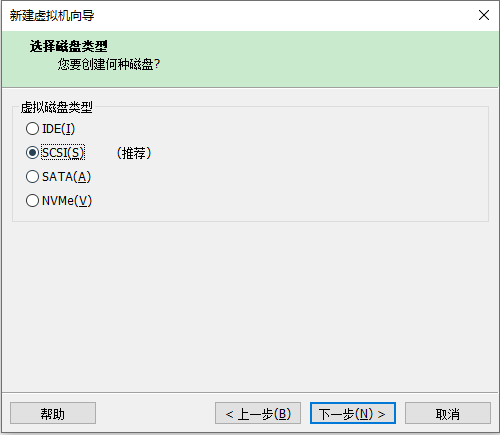Go back with the 上一步(B) button
Image resolution: width=500 pixels, height=435 pixels.
point(258,413)
